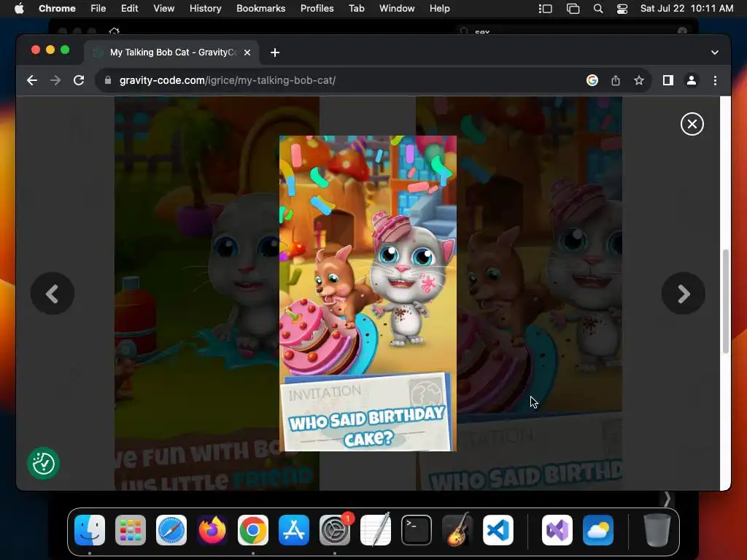Open the Edit menu
The height and width of the screenshot is (560, 747).
(129, 9)
